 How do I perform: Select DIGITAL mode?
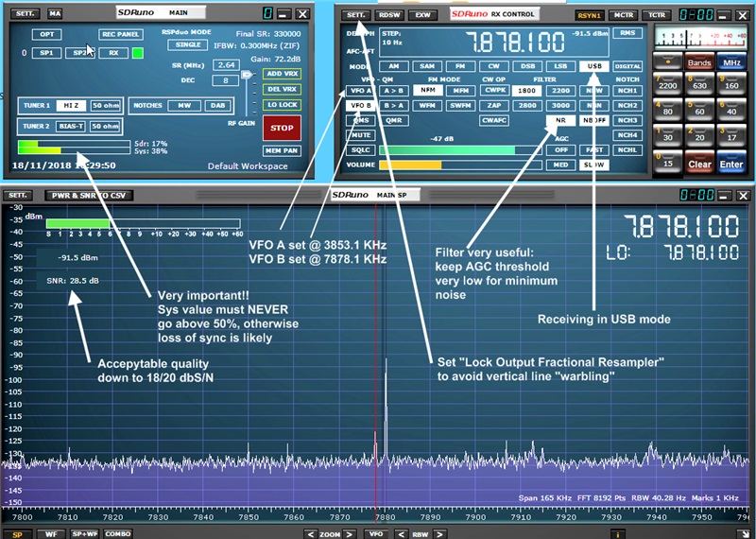point(627,66)
